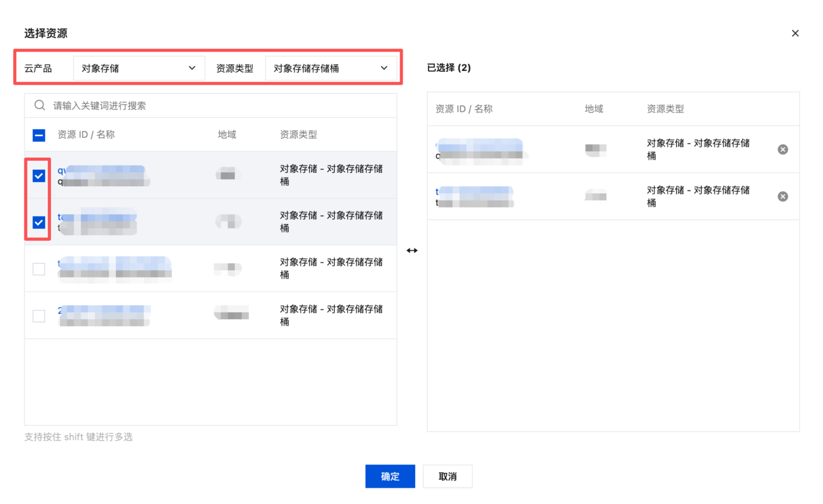Open the first resource link starting with q
823x504 pixels.
tap(102, 170)
